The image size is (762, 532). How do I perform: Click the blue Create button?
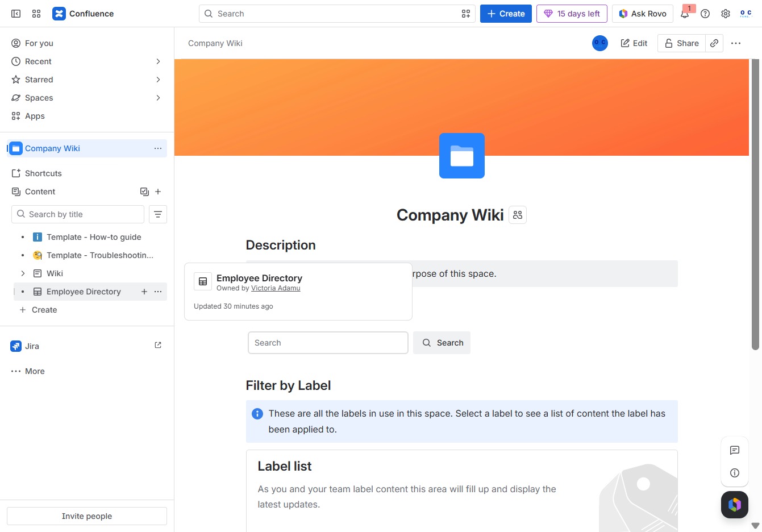[x=506, y=14]
